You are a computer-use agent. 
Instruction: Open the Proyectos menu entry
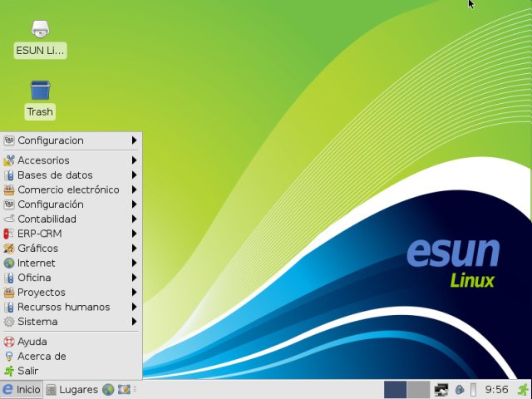(x=71, y=292)
